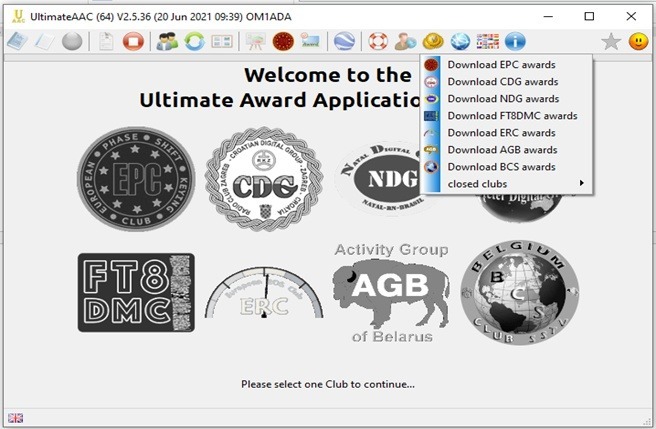The width and height of the screenshot is (656, 429).
Task: Minimize the UltimateAAC window
Action: pos(548,16)
